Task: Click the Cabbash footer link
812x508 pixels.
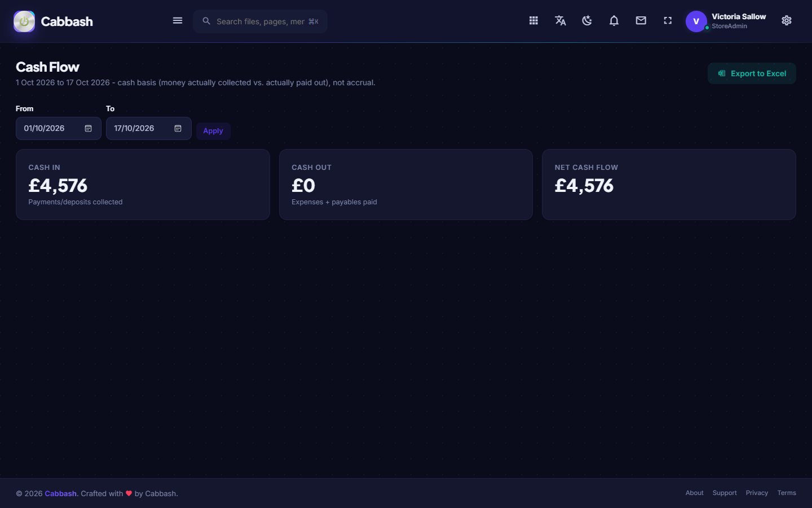Action: click(60, 493)
